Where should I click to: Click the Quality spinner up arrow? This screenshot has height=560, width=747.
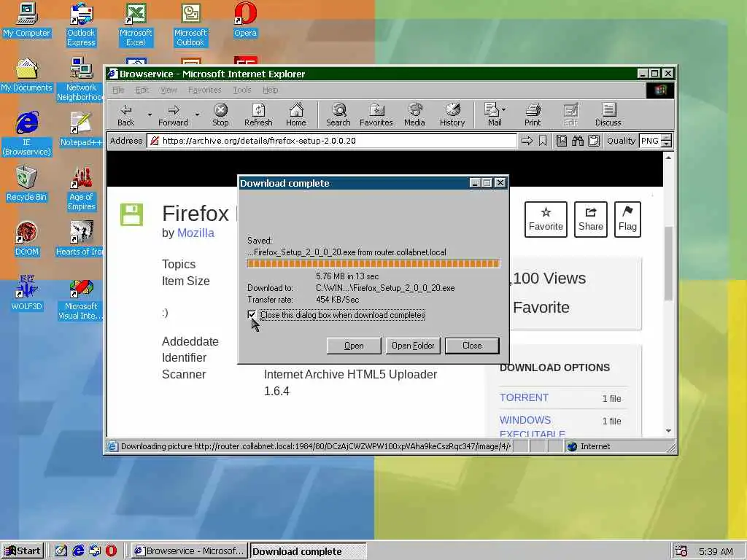[x=667, y=138]
